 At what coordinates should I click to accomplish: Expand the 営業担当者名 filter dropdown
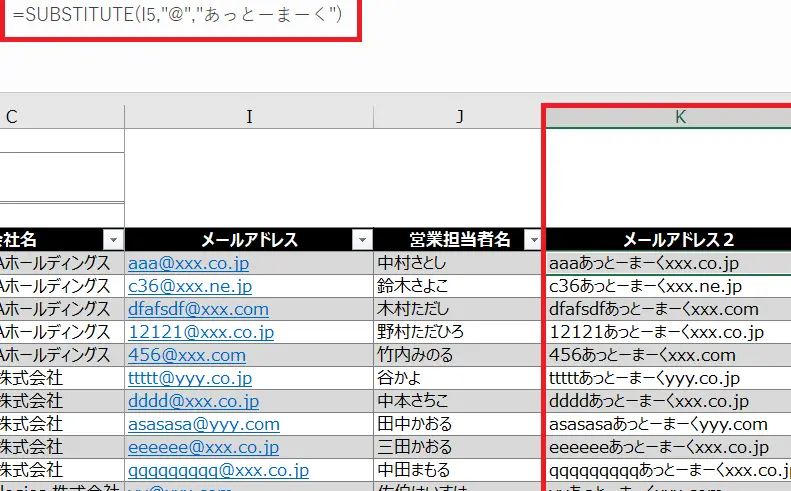(x=533, y=240)
